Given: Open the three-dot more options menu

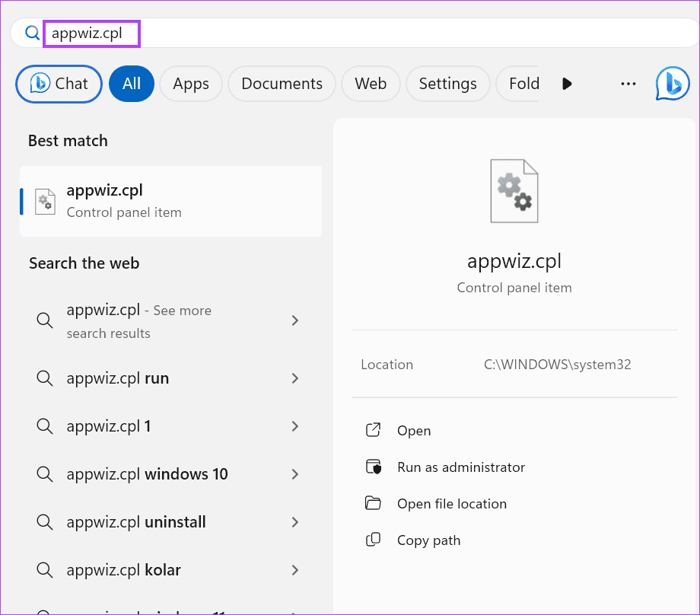Looking at the screenshot, I should pyautogui.click(x=628, y=84).
